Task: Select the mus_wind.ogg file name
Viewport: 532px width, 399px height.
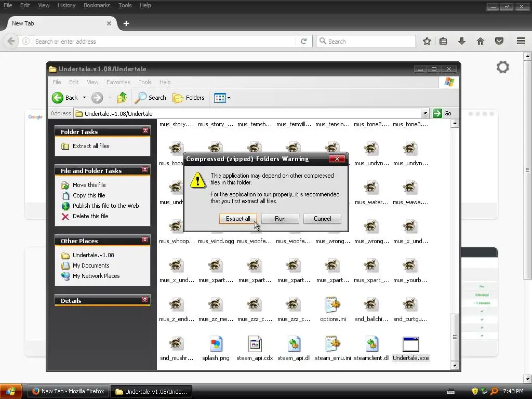Action: (x=216, y=241)
